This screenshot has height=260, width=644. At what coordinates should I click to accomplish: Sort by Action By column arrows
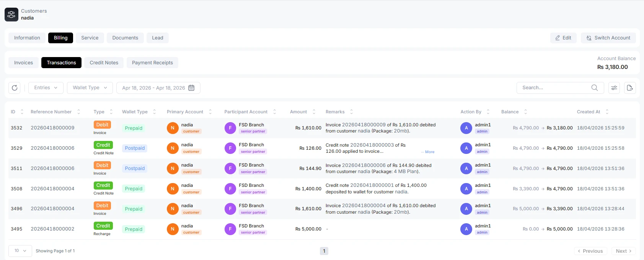488,112
